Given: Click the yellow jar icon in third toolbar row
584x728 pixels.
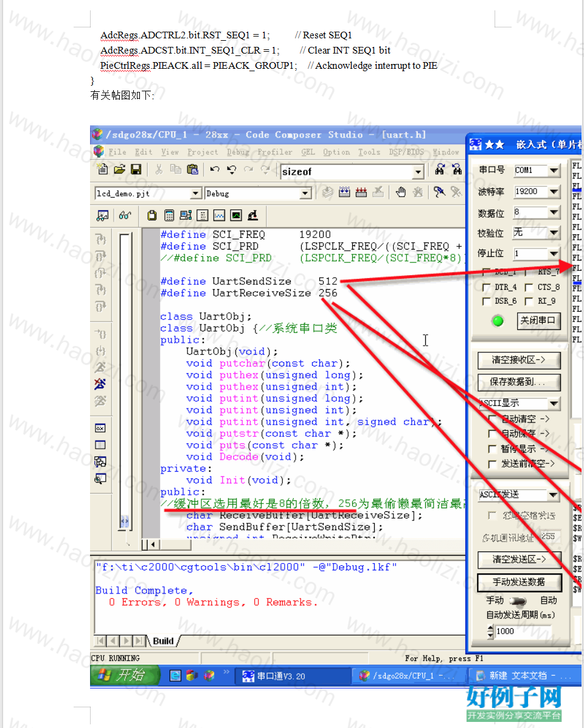Looking at the screenshot, I should (151, 215).
